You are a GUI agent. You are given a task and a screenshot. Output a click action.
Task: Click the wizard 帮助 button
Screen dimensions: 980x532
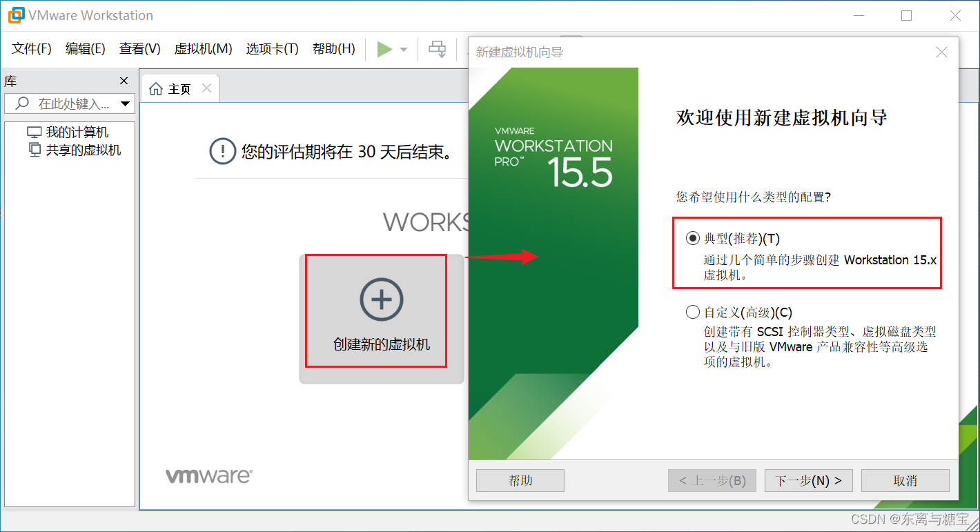520,480
